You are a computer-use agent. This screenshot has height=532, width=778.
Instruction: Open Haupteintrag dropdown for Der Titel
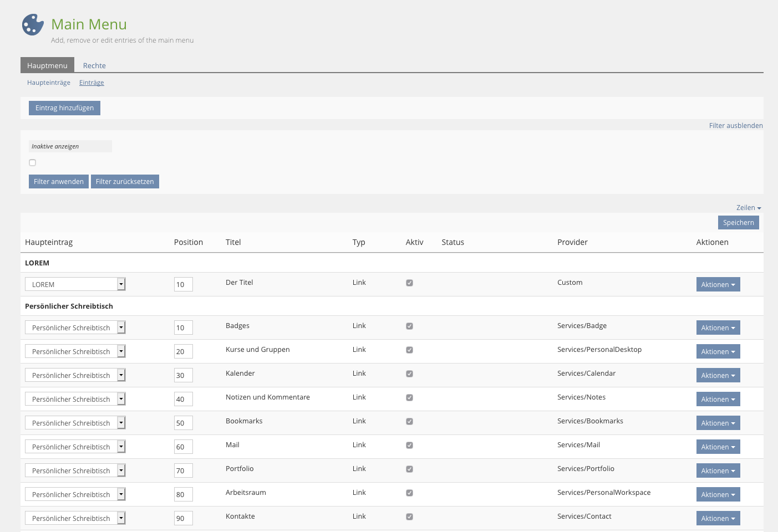tap(75, 284)
